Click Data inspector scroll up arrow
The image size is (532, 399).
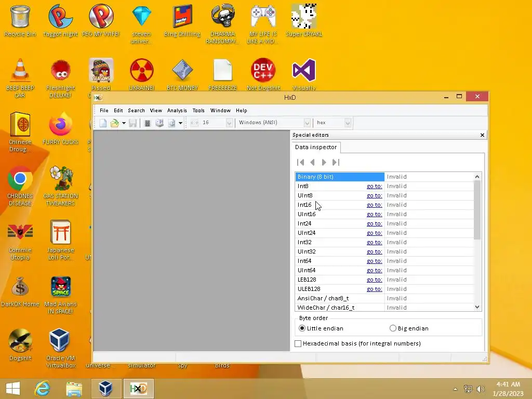(477, 177)
